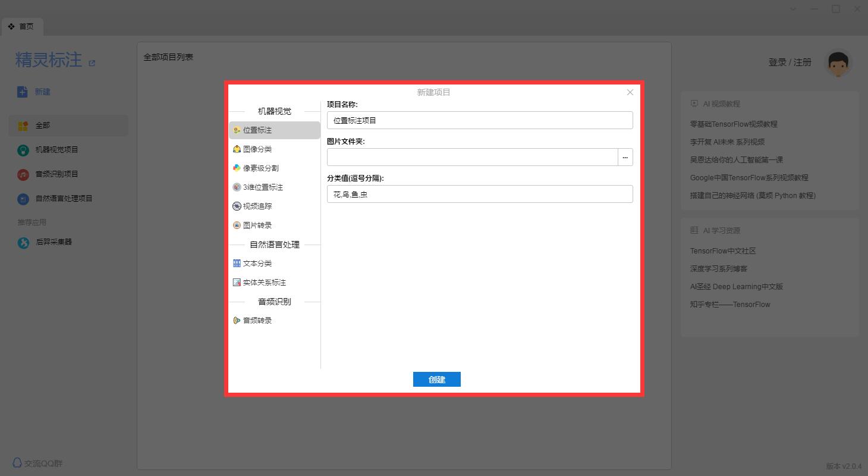Choose the 图像分类 project type icon
868x476 pixels.
pyautogui.click(x=237, y=149)
